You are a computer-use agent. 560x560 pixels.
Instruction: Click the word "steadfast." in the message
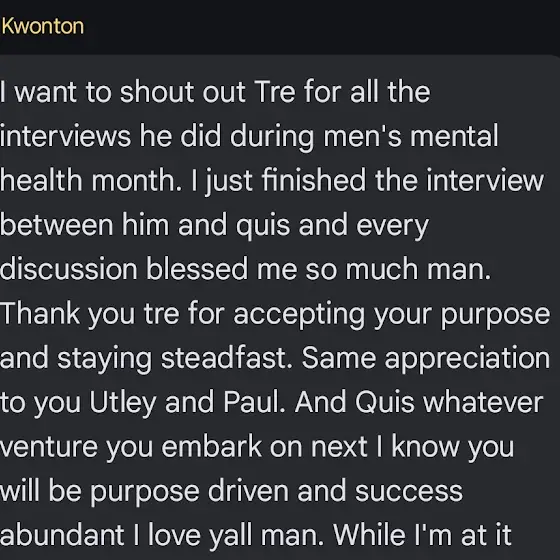pyautogui.click(x=226, y=358)
